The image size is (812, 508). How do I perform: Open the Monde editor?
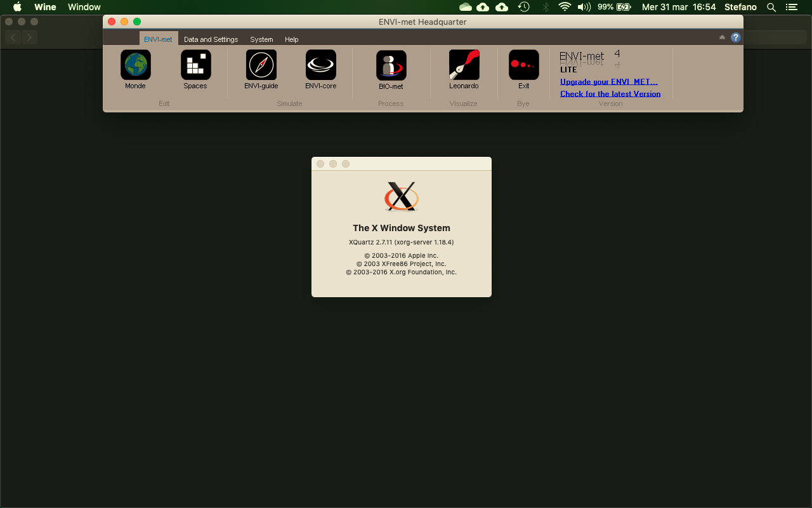(x=135, y=64)
